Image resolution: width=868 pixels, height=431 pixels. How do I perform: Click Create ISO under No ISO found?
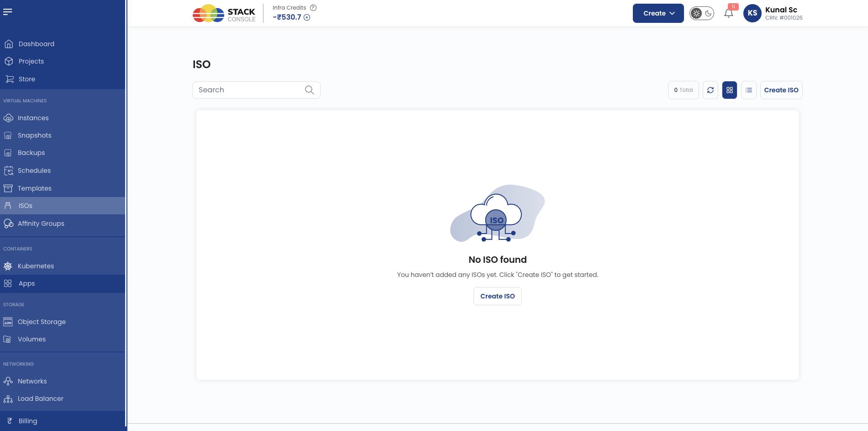[498, 296]
